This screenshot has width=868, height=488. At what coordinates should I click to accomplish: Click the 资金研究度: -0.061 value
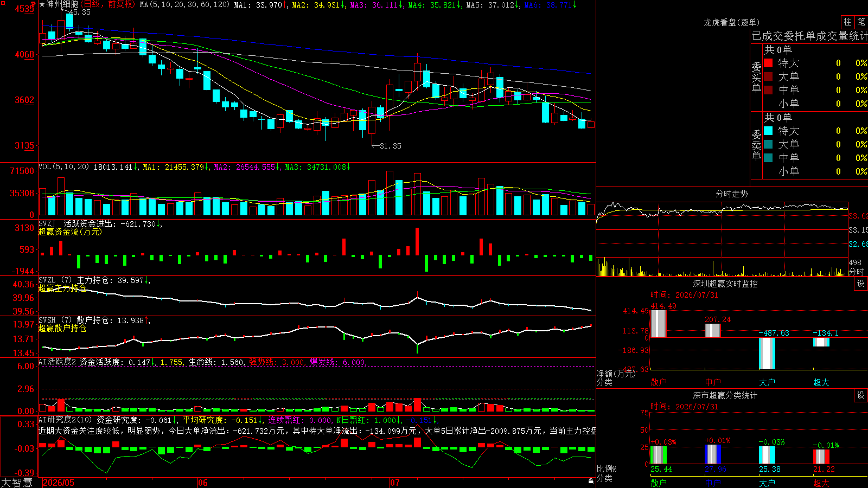point(137,420)
